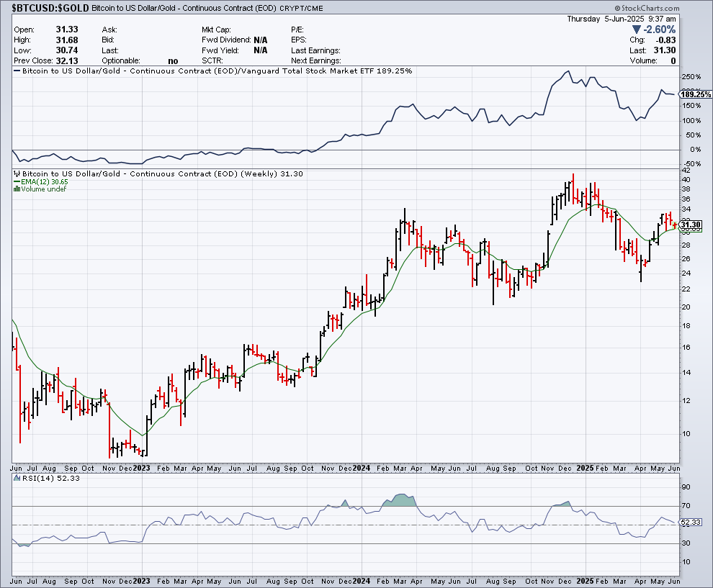This screenshot has width=713, height=588.
Task: Click the bold 2025 label below the price chart
Action: coord(586,468)
